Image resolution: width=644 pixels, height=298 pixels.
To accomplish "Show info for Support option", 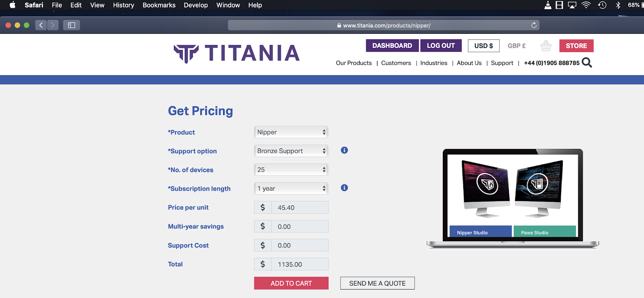I will click(344, 150).
